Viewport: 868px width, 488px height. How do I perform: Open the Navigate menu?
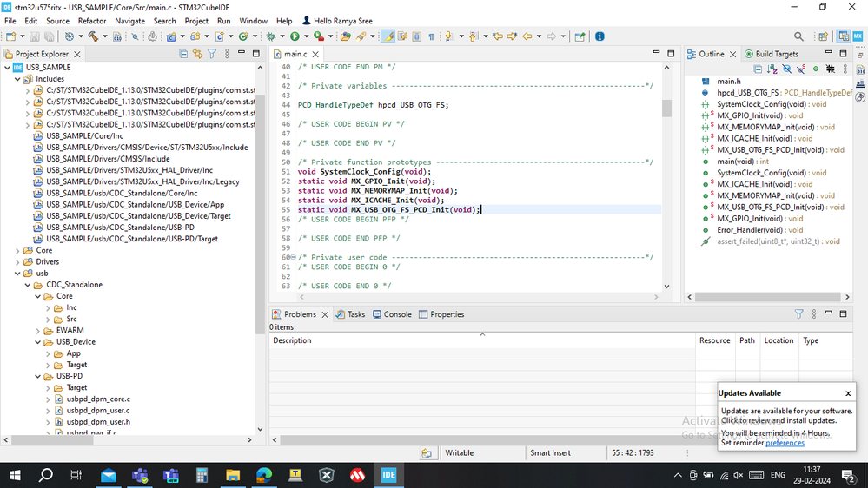coord(129,21)
